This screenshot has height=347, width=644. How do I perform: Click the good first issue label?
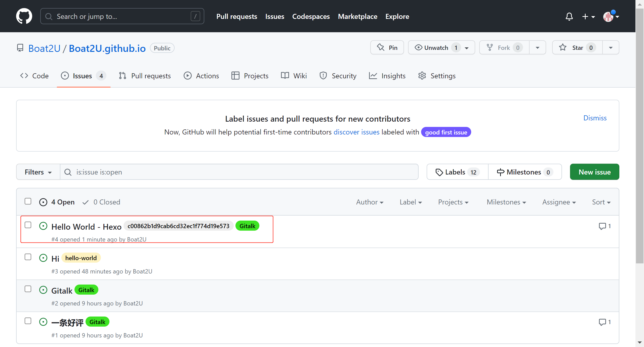(x=446, y=132)
